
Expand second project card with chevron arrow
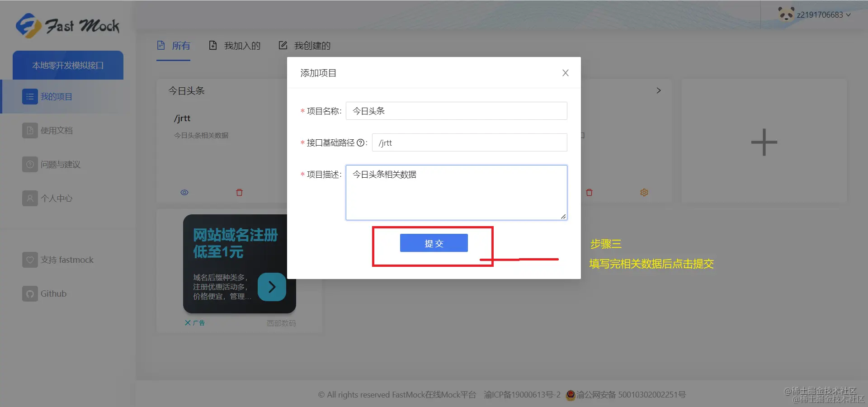(659, 90)
